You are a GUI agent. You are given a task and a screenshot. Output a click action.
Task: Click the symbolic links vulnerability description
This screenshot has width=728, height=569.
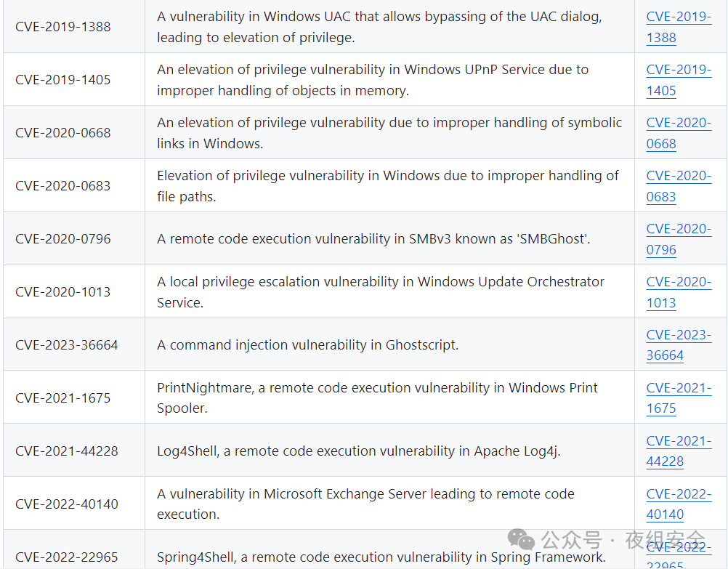(x=389, y=133)
